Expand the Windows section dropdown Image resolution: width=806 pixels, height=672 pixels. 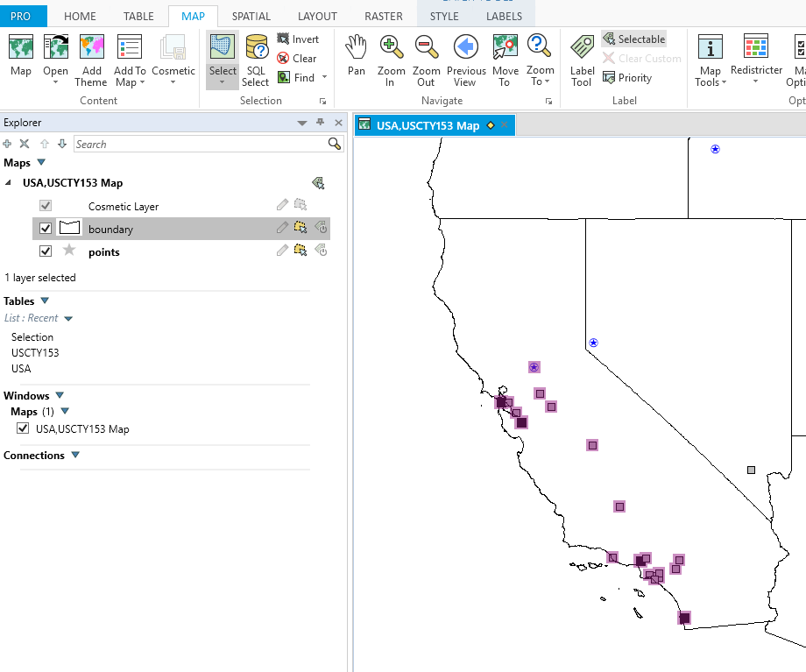tap(59, 394)
